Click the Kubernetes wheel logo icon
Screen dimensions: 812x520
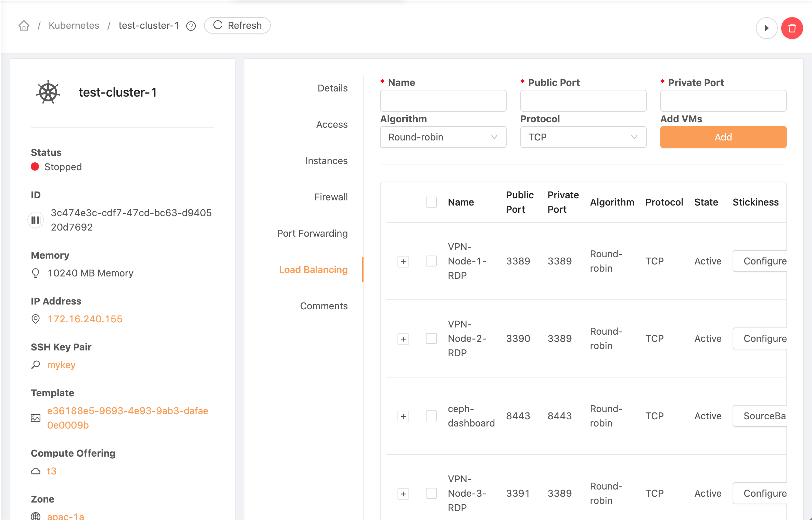coord(48,92)
